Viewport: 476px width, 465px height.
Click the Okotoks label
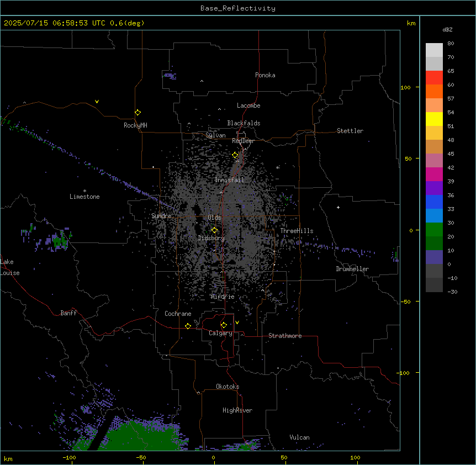[228, 387]
